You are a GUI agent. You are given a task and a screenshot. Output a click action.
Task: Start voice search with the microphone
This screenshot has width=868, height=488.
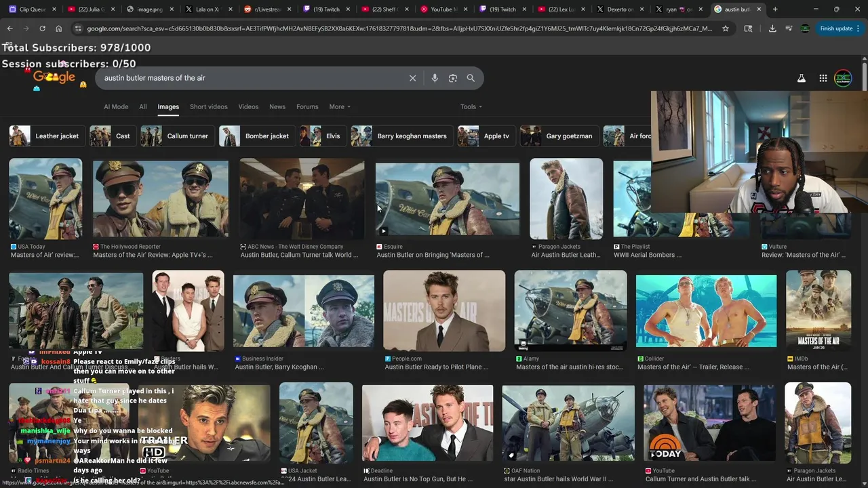[435, 78]
